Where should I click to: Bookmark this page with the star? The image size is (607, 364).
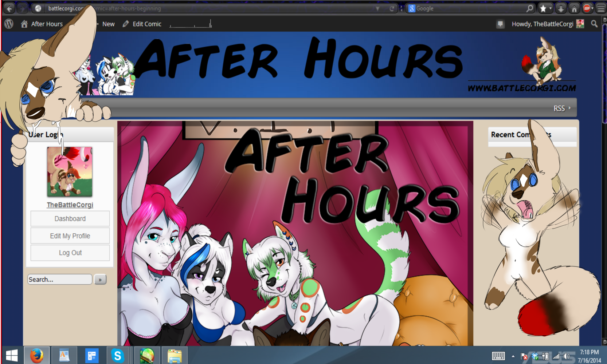pyautogui.click(x=543, y=8)
